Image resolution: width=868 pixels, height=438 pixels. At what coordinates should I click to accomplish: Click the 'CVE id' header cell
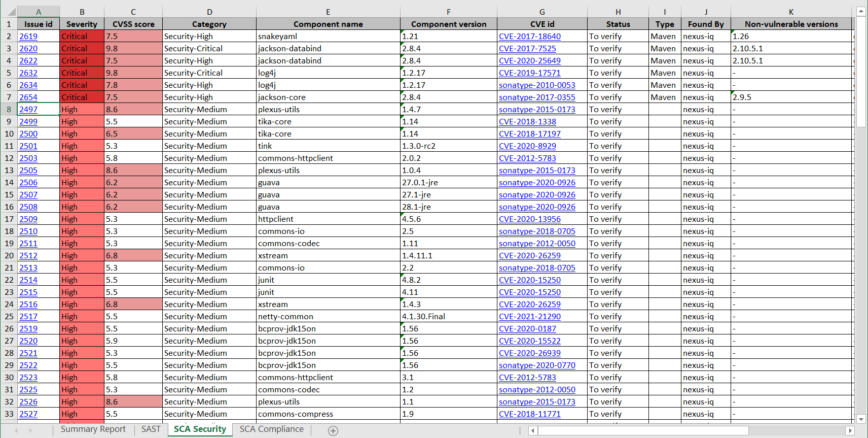(542, 24)
